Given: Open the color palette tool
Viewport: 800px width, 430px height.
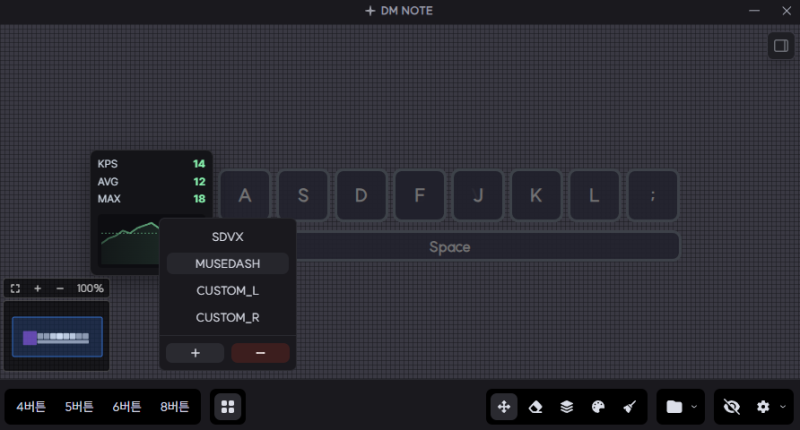Looking at the screenshot, I should (x=598, y=407).
